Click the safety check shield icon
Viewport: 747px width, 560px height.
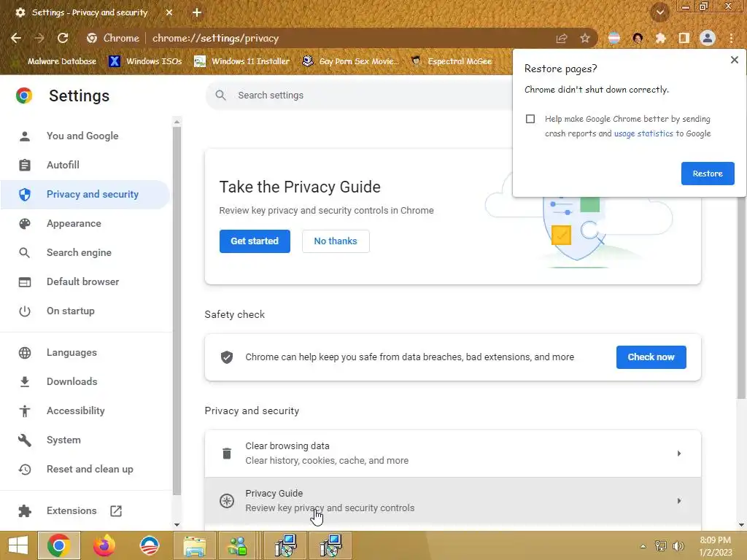click(227, 357)
